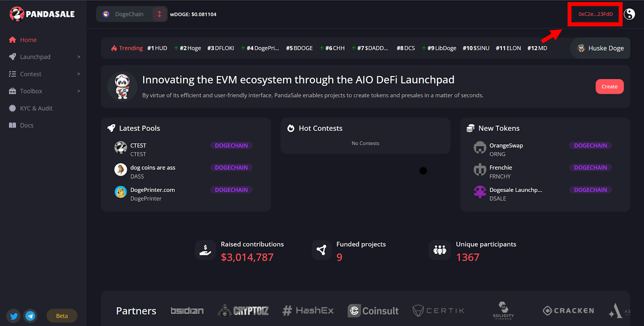Open trending token #8 DCS
The width and height of the screenshot is (644, 326).
pos(406,48)
